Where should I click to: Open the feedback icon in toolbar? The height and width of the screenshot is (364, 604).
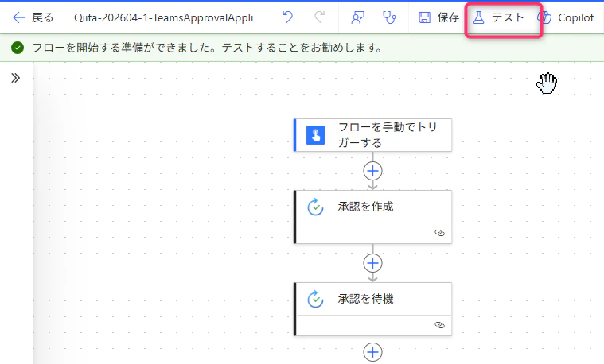[358, 17]
